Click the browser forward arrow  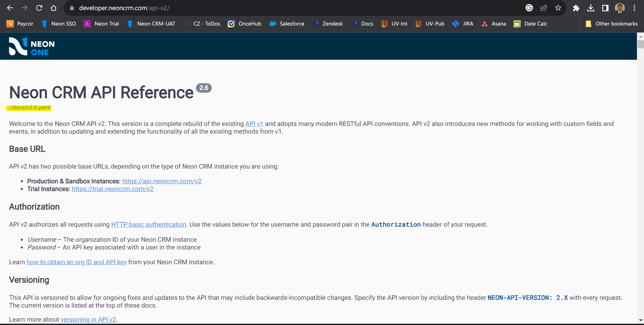pyautogui.click(x=24, y=8)
